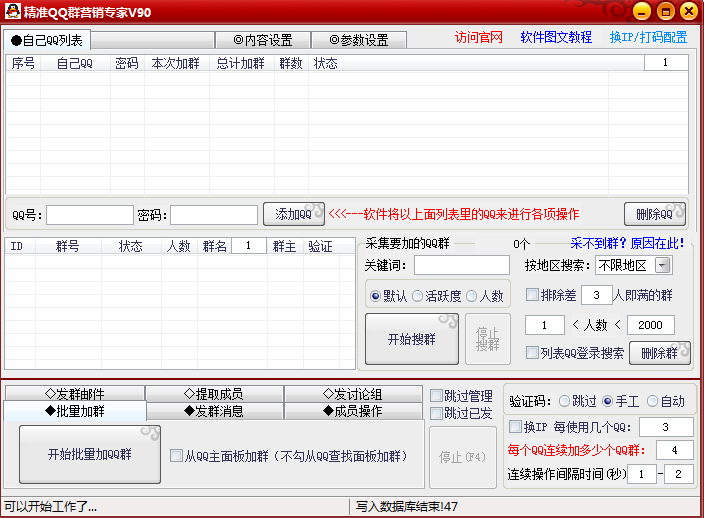Screen dimensions: 704x518
Task: Click the QQ号 input field
Action: click(x=90, y=215)
